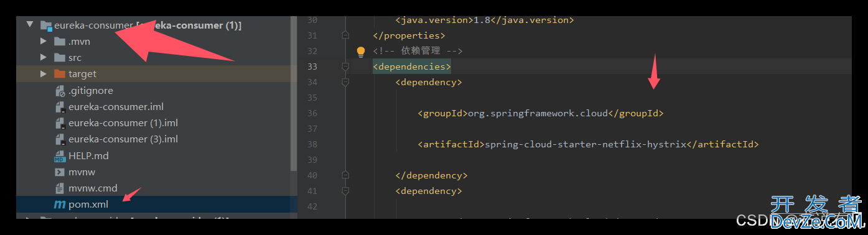Select the orange target folder icon

coord(60,74)
